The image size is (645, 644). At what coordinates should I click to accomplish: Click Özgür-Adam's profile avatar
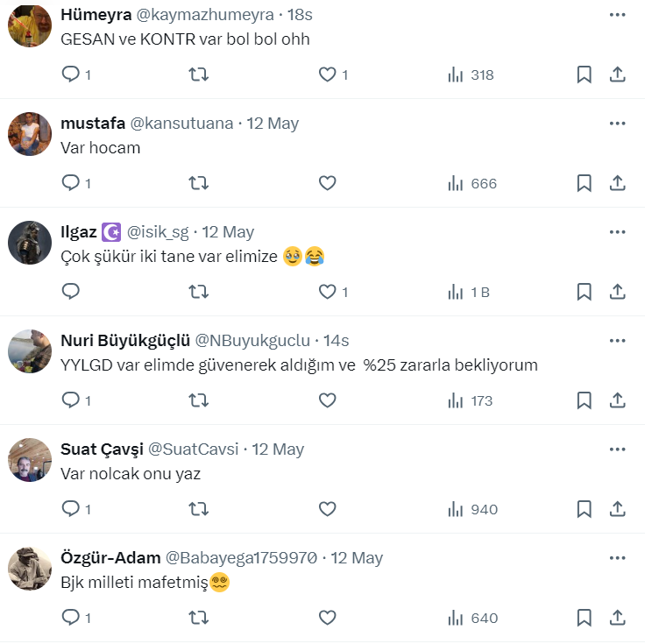pos(30,568)
